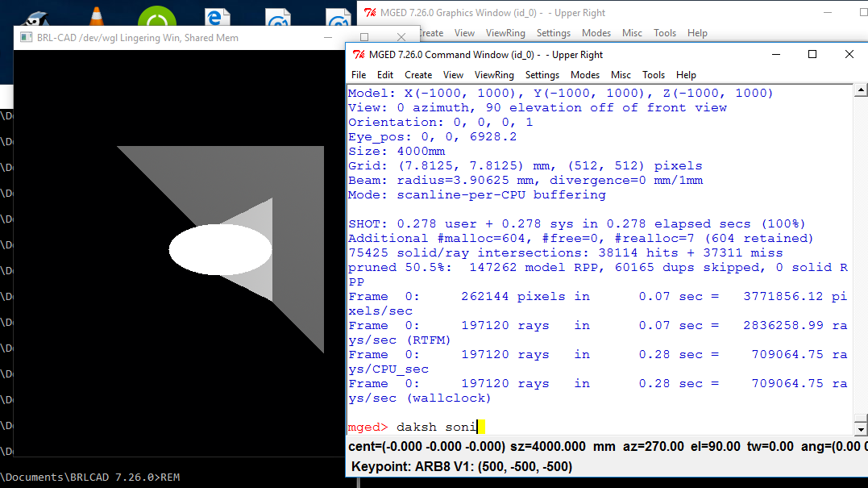868x488 pixels.
Task: Click the 'Eye_pos: 0, 0, 6928.2' line
Action: (432, 136)
